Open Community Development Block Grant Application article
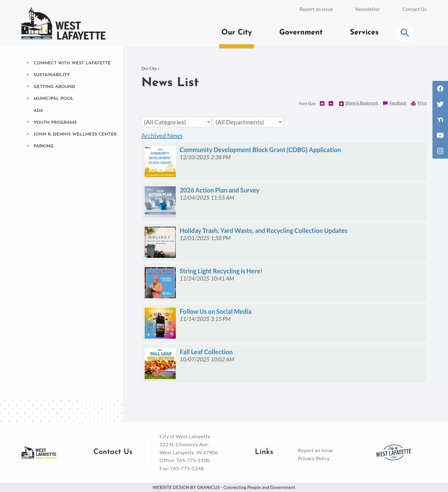448x492 pixels. click(260, 150)
